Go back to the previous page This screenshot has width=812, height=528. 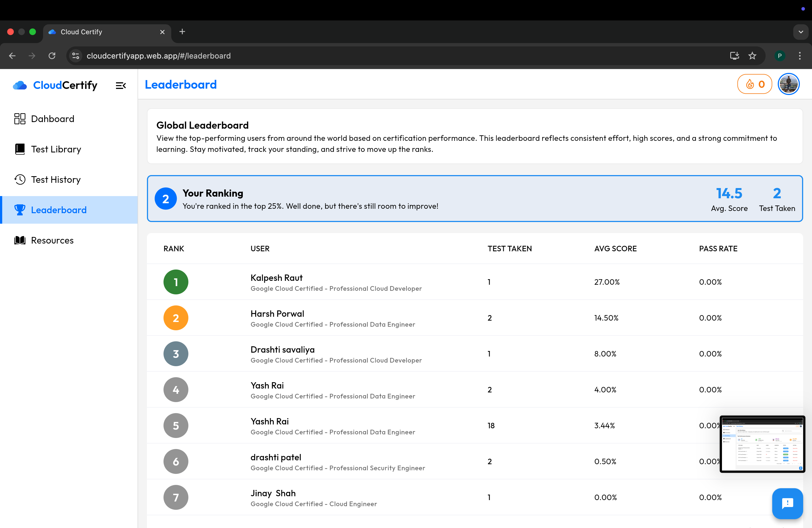(x=12, y=56)
